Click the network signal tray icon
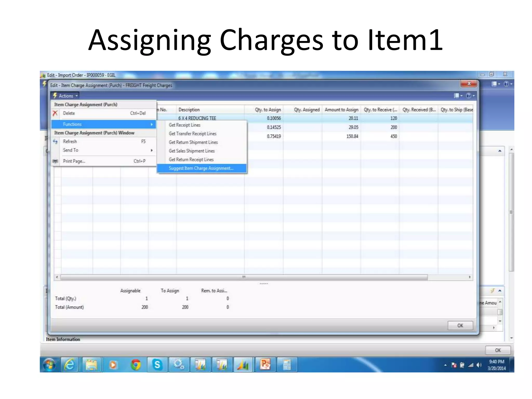This screenshot has height=399, width=532. tap(471, 365)
